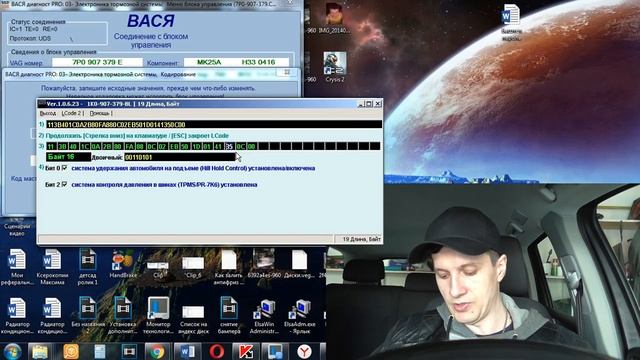Click the binary value field 00110101

click(180, 157)
